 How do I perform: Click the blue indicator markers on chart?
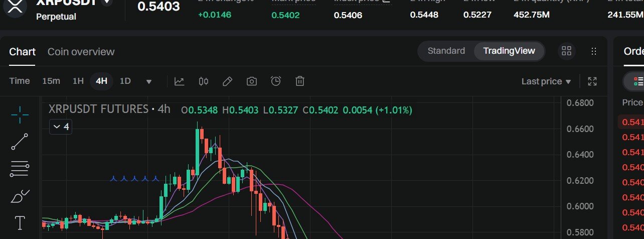[x=134, y=178]
